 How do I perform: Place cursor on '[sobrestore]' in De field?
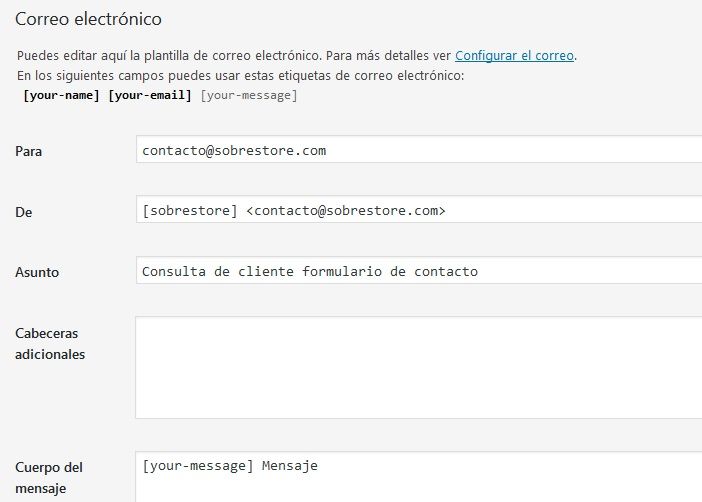(x=190, y=210)
